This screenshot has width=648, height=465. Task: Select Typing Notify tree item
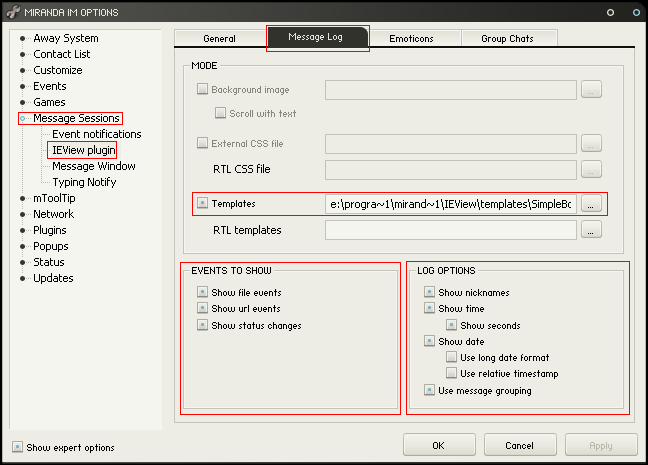tap(84, 182)
